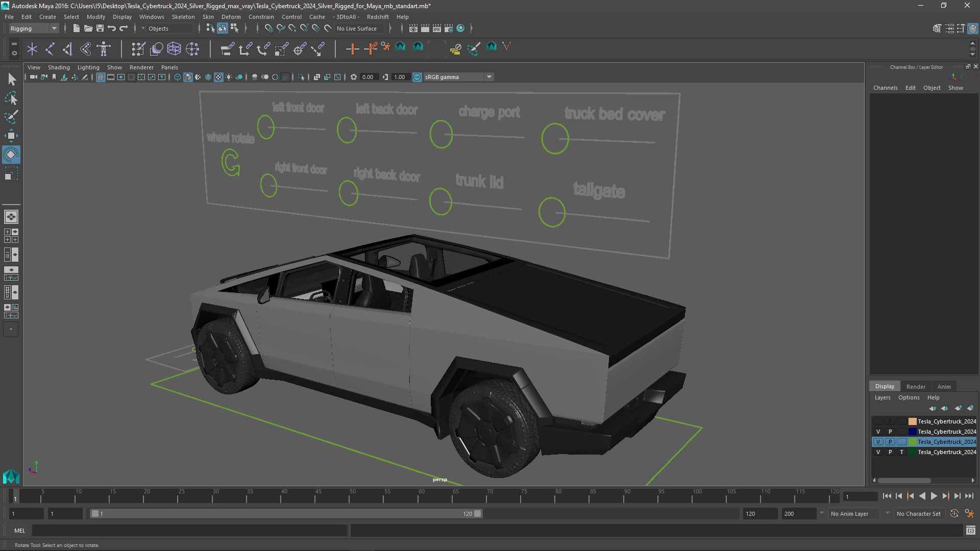
Task: Open the Skeleton menu
Action: (183, 17)
